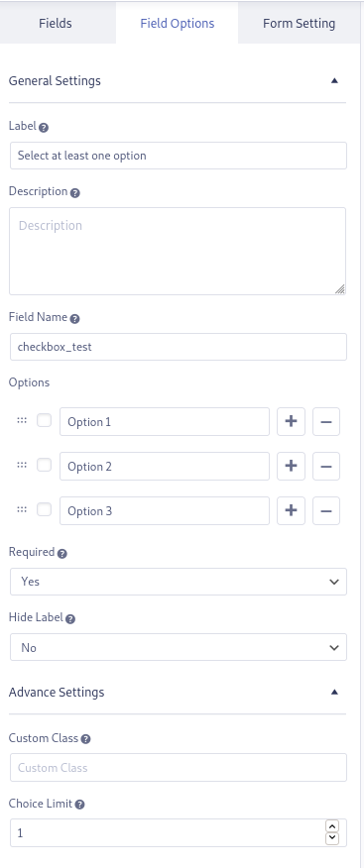Image resolution: width=364 pixels, height=868 pixels.
Task: Increase the Choice Limit value by one
Action: [332, 826]
